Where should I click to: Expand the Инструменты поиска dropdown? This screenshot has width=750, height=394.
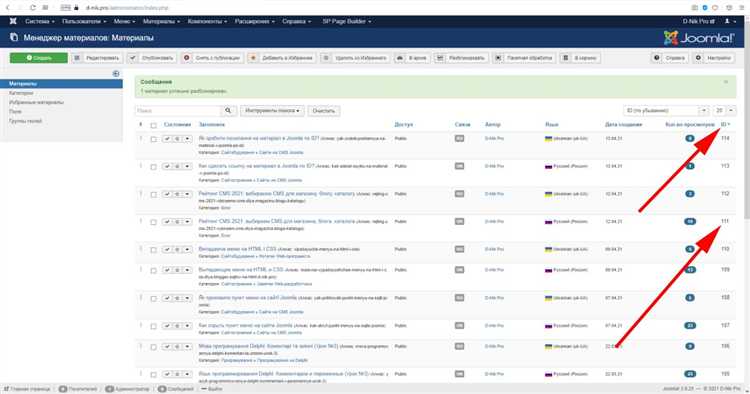coord(272,110)
